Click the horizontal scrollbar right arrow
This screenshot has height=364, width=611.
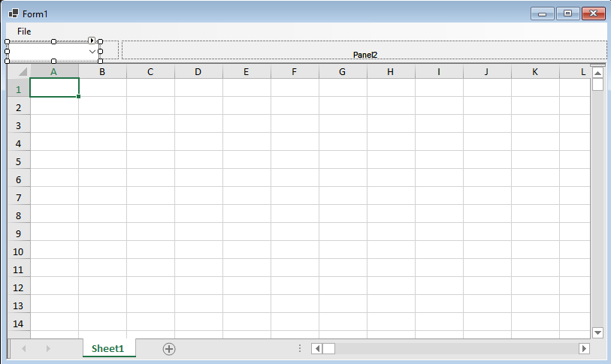[584, 348]
